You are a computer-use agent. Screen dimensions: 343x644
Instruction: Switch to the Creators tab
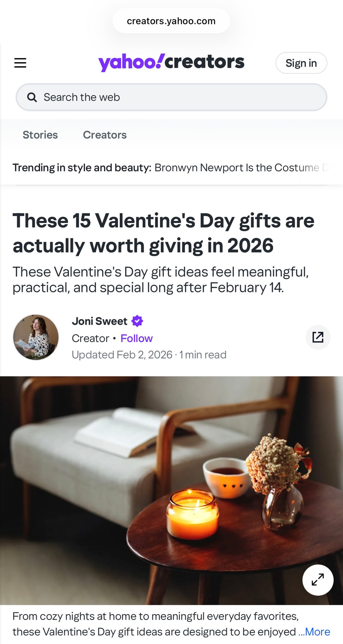(x=105, y=135)
